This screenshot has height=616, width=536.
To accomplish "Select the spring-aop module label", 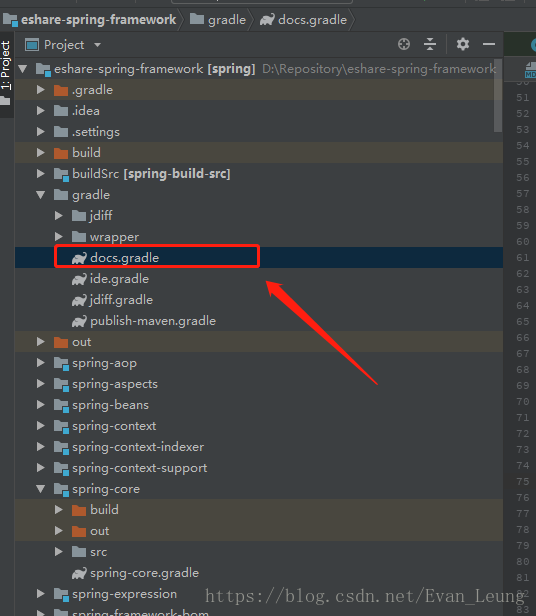I will tap(105, 363).
